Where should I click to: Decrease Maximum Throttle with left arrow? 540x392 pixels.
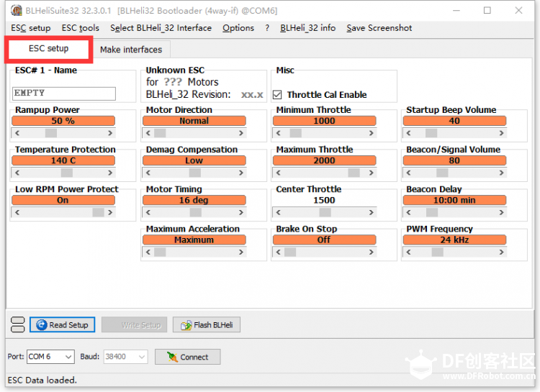[278, 173]
